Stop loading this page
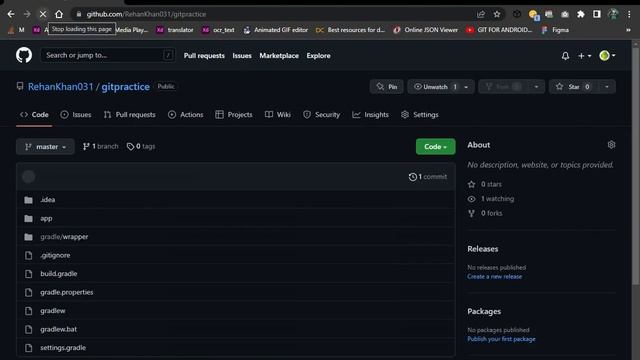Screen dimensions: 640x360 click(43, 14)
